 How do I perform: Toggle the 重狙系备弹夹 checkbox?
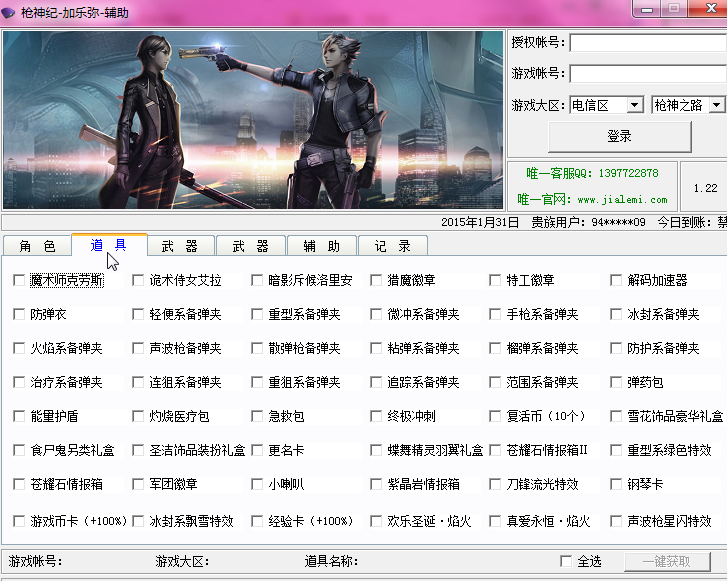pyautogui.click(x=257, y=382)
